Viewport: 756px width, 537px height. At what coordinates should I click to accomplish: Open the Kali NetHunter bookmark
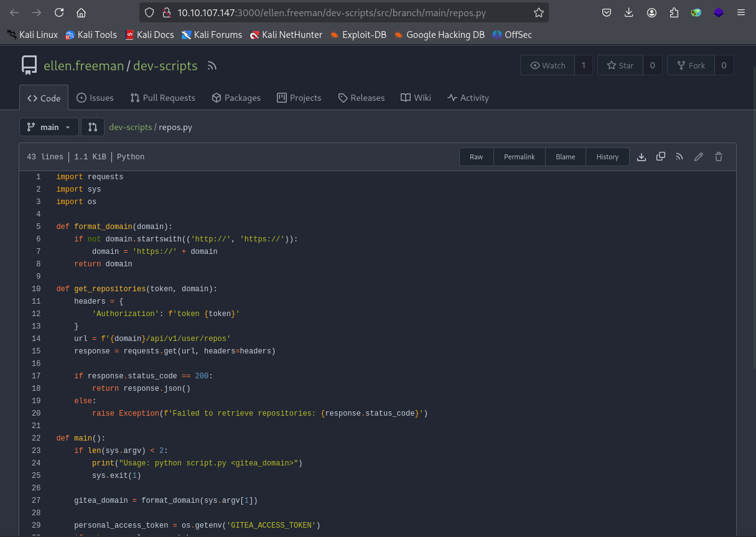(x=286, y=35)
